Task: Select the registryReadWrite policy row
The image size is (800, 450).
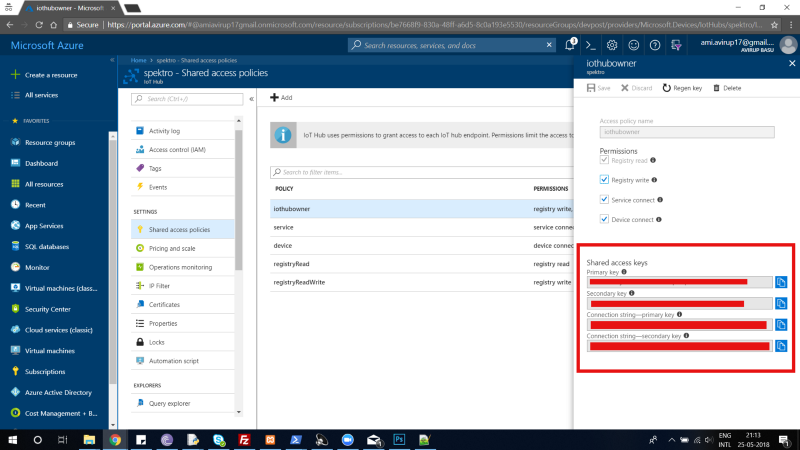Action: coord(422,282)
